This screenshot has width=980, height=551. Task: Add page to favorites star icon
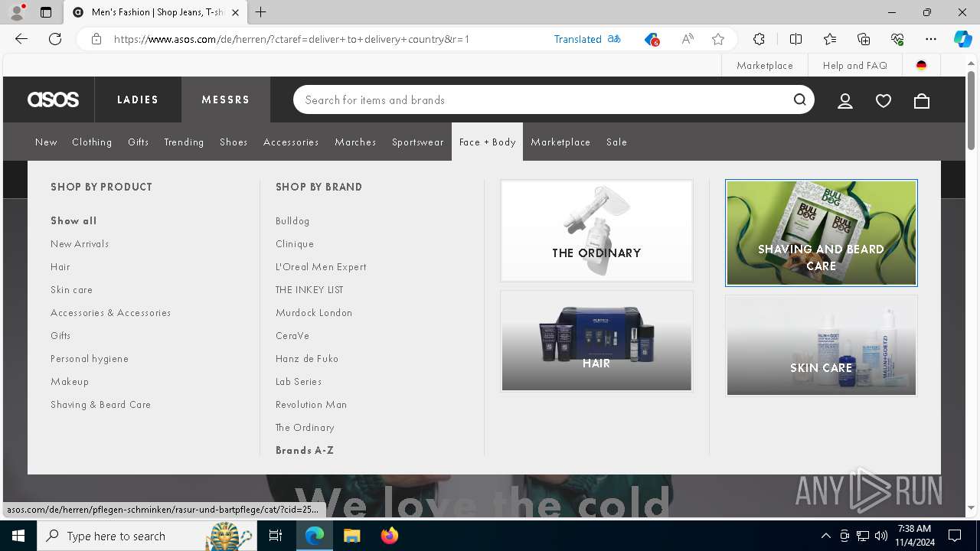[x=718, y=39]
